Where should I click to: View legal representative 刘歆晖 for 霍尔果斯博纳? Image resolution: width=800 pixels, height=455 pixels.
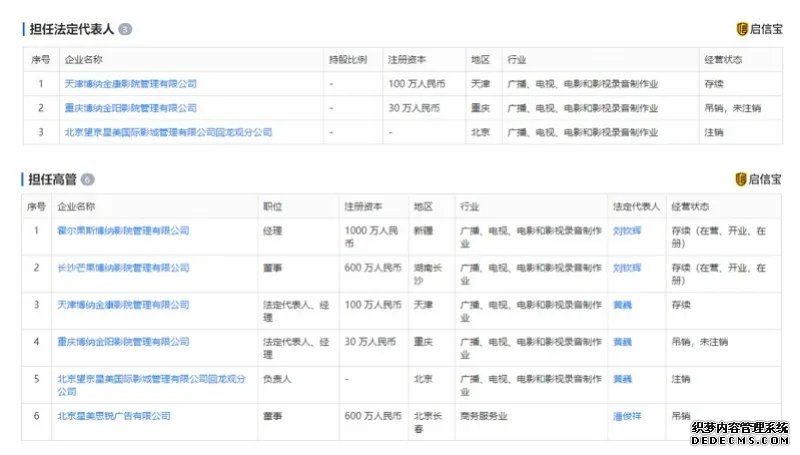627,231
